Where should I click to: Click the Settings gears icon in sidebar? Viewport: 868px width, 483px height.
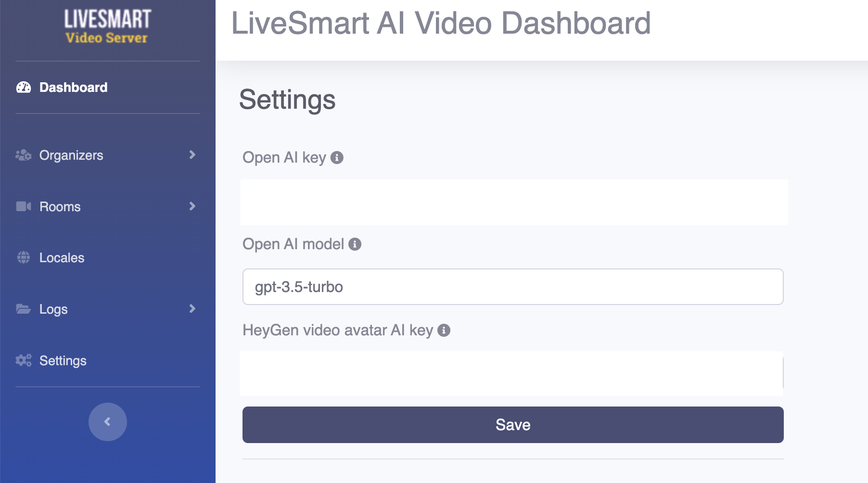[x=24, y=360]
